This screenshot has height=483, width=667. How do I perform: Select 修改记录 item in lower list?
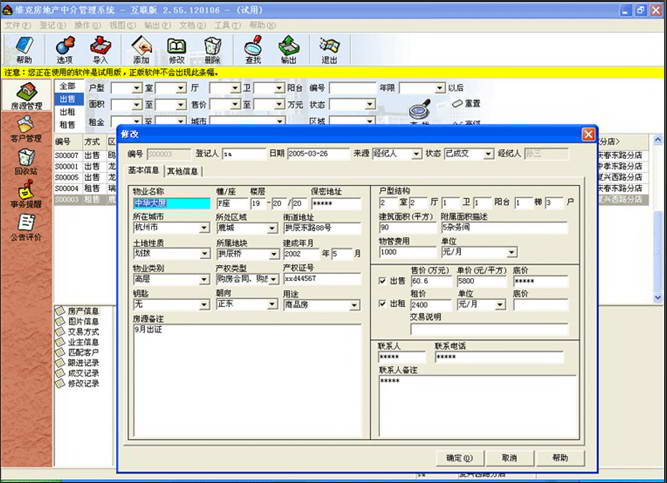77,383
